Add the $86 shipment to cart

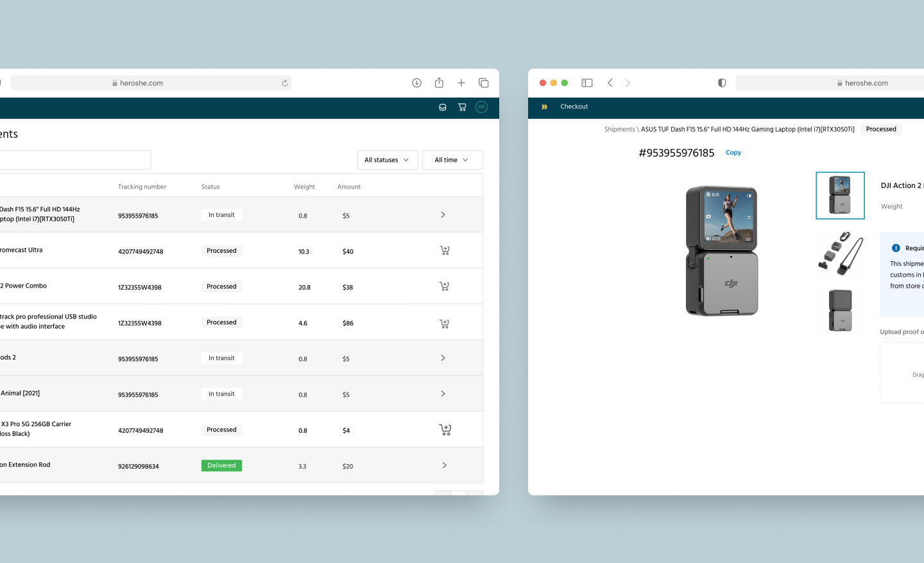click(444, 323)
